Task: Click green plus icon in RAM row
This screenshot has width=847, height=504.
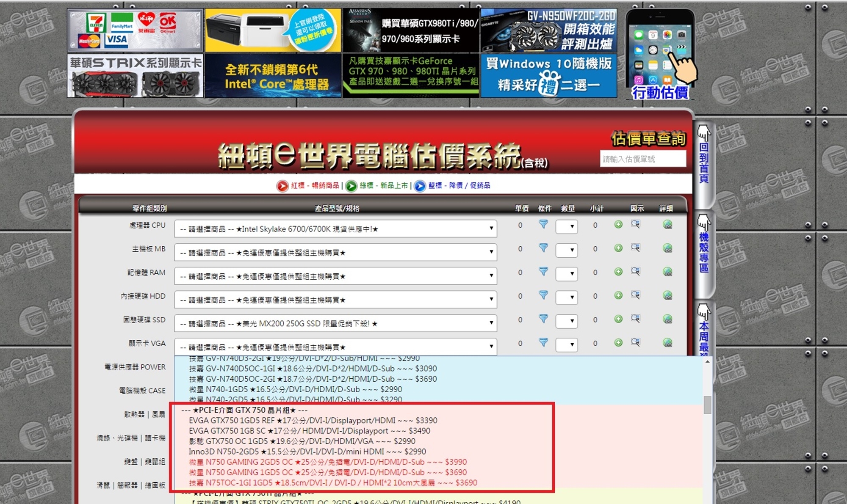Action: coord(618,272)
